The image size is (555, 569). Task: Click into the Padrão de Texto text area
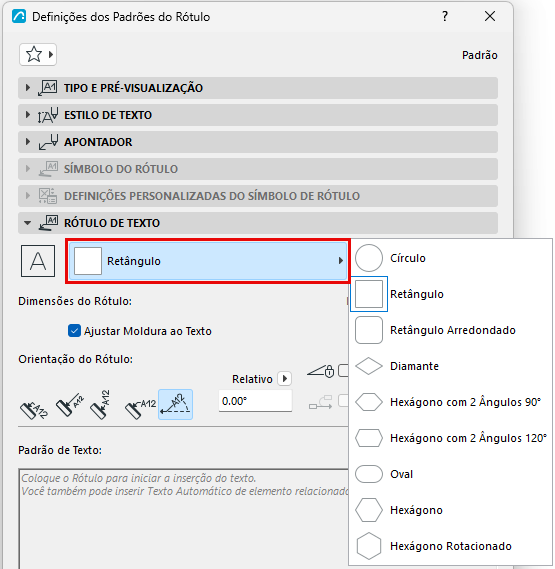183,519
